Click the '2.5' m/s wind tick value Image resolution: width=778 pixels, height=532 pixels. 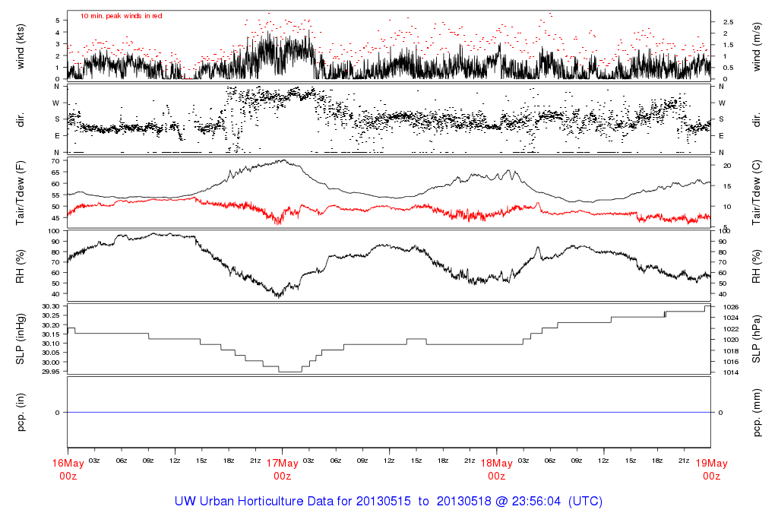(x=728, y=22)
